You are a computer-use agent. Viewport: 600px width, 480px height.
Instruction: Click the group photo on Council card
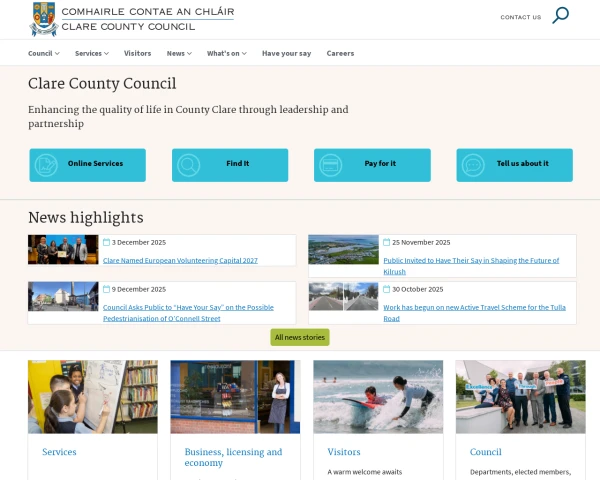(520, 397)
